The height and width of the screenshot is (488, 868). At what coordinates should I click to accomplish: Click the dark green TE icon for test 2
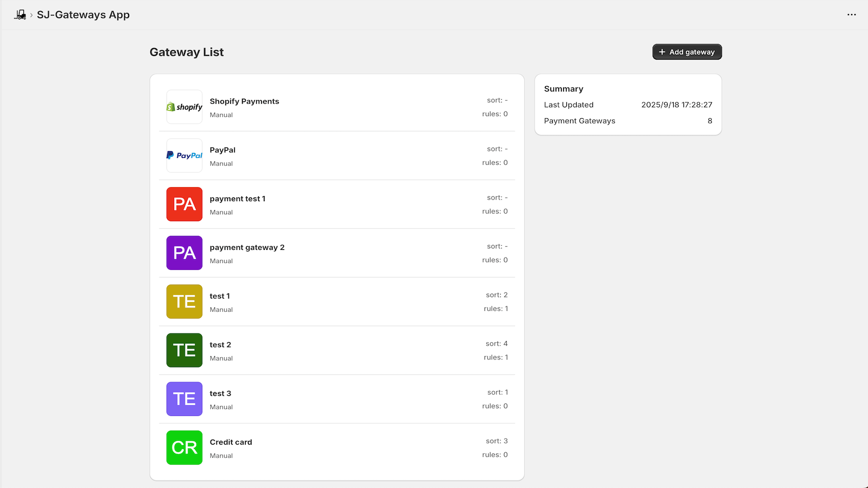point(184,350)
